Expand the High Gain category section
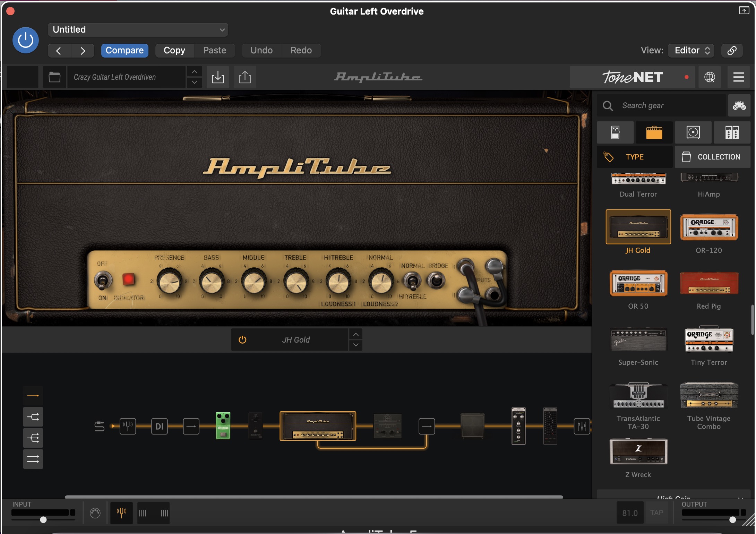 tap(673, 495)
